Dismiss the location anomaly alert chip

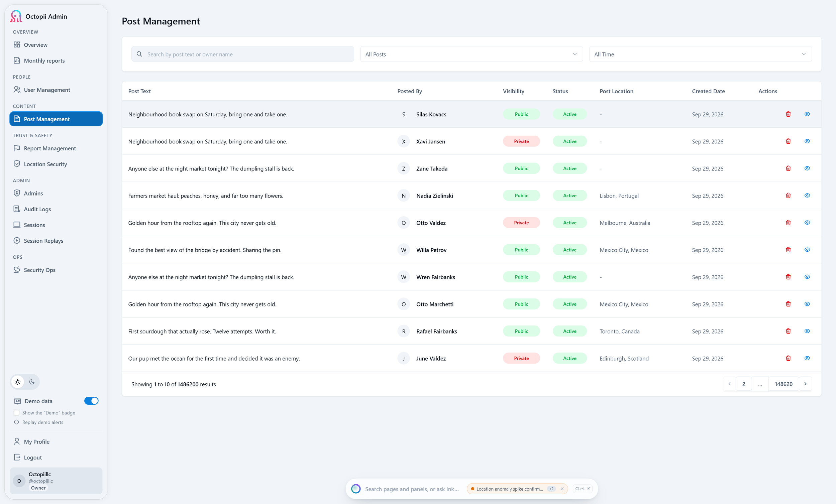[x=562, y=489]
